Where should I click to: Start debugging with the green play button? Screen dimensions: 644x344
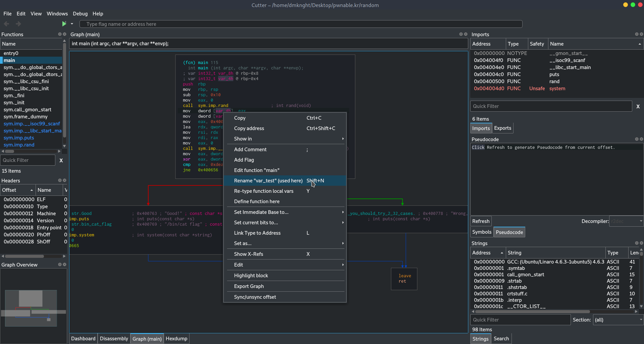tap(64, 24)
